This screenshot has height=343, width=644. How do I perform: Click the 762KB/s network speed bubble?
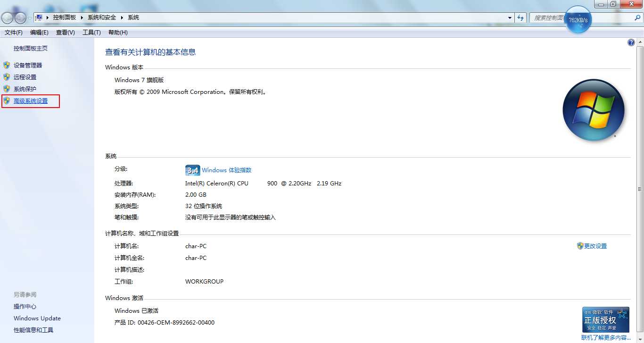[x=578, y=20]
